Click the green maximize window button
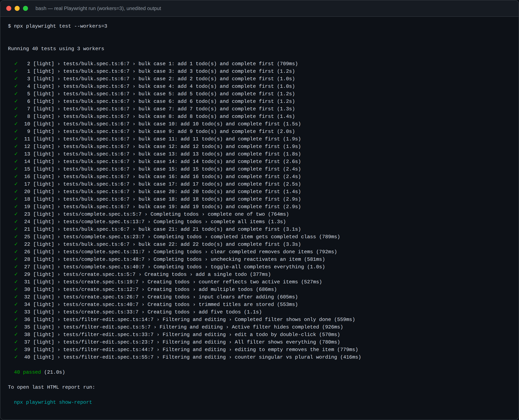 (x=25, y=9)
